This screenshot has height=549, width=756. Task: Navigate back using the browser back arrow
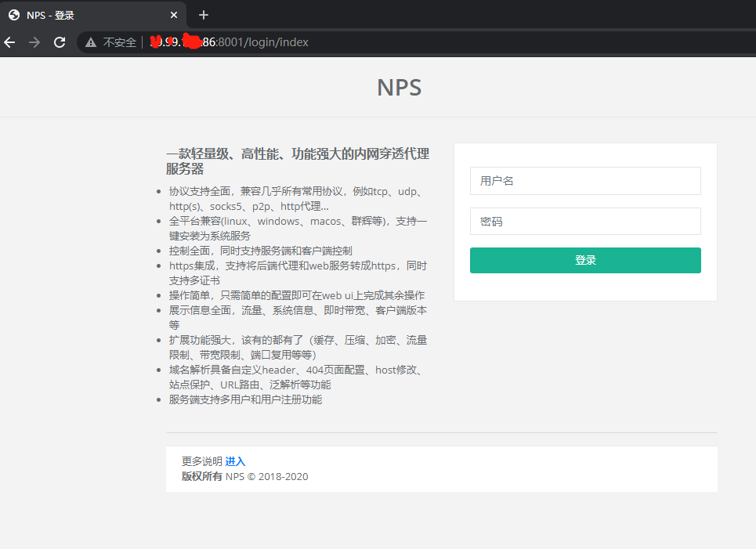click(9, 42)
